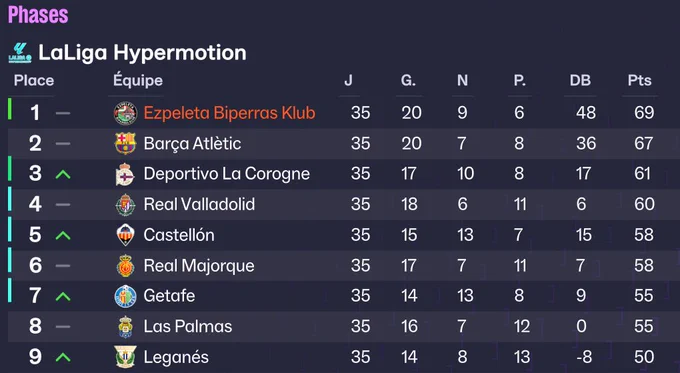This screenshot has height=373, width=680.
Task: Click the Real Valladolid club badge
Action: click(x=125, y=204)
